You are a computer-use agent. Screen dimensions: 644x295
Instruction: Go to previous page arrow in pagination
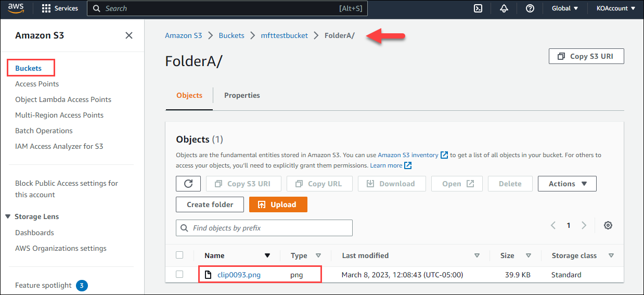[553, 225]
